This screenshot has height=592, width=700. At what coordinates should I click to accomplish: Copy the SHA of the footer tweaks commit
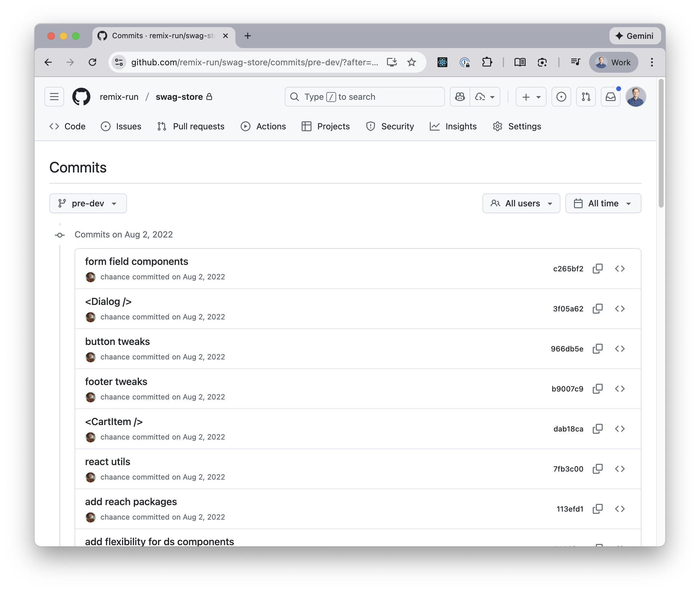coord(598,389)
